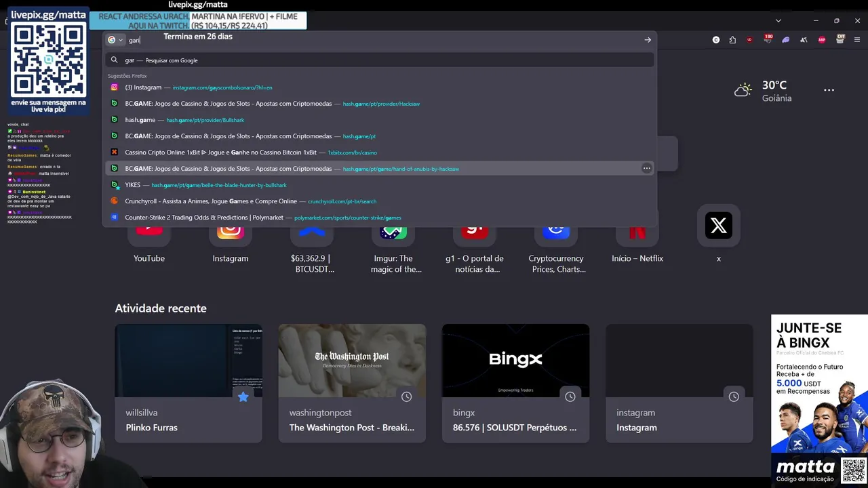Open the weather widget three-dot menu

coord(829,89)
